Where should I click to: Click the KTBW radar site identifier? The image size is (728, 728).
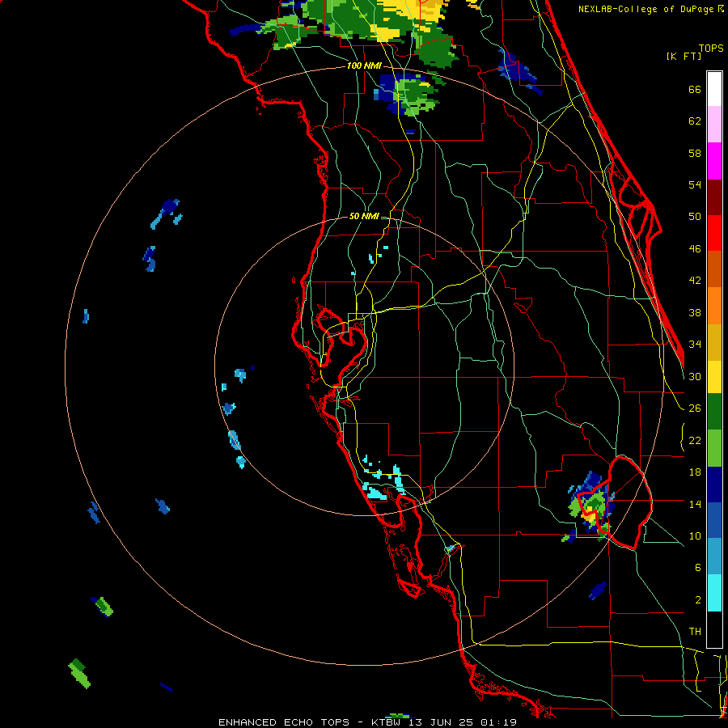click(x=385, y=722)
